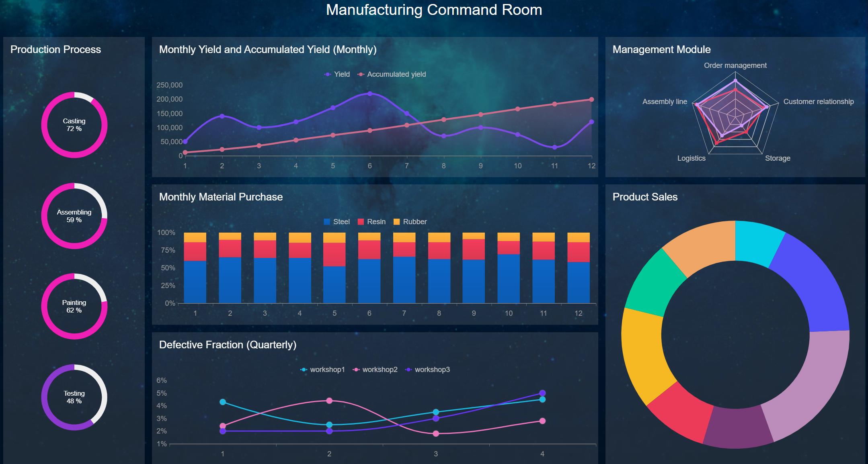Click yield peak point at month 6

point(370,94)
